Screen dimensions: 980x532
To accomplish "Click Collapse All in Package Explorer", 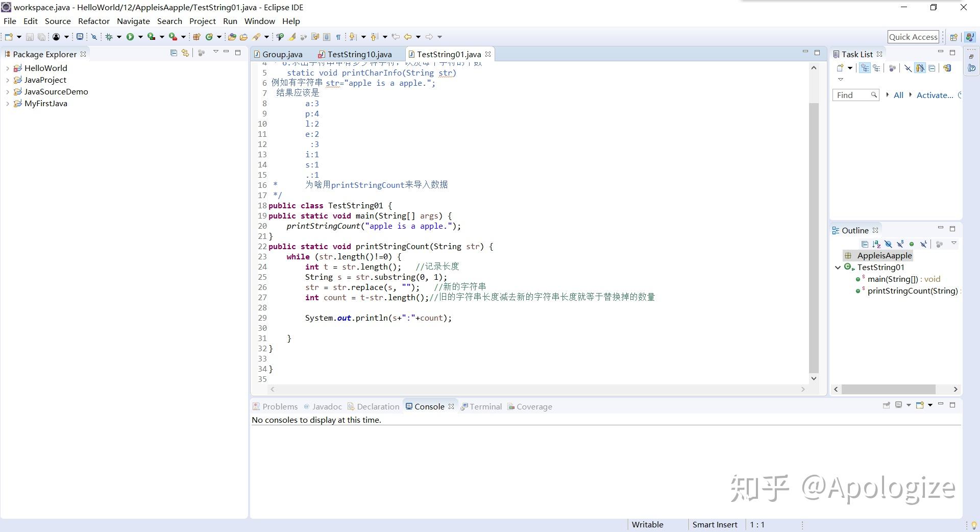I will click(174, 53).
